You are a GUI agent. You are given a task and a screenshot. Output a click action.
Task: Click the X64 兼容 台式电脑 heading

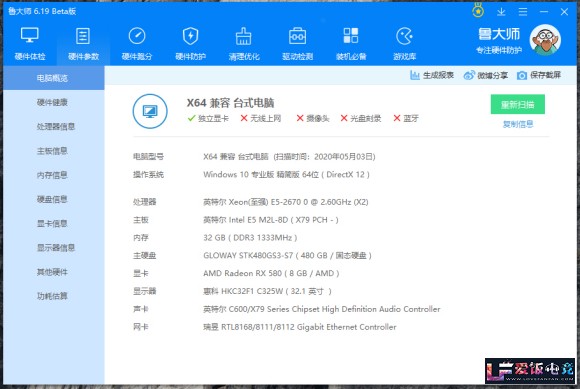pyautogui.click(x=230, y=103)
